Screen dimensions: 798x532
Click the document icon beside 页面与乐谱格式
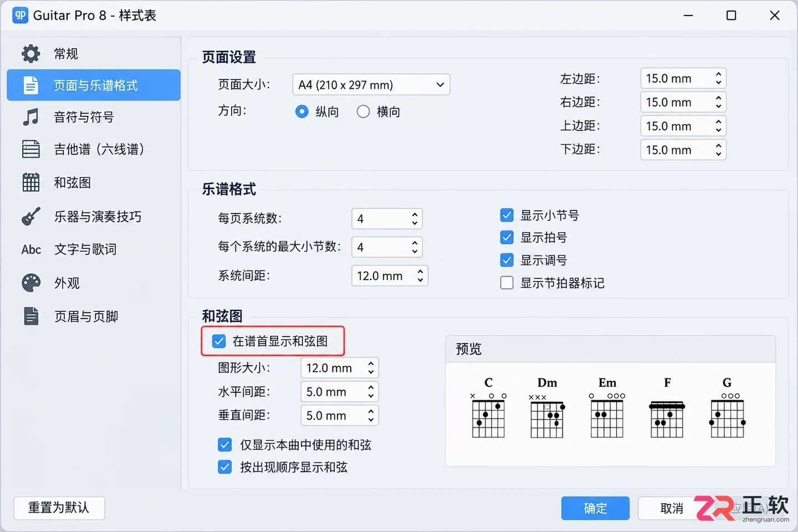click(31, 85)
